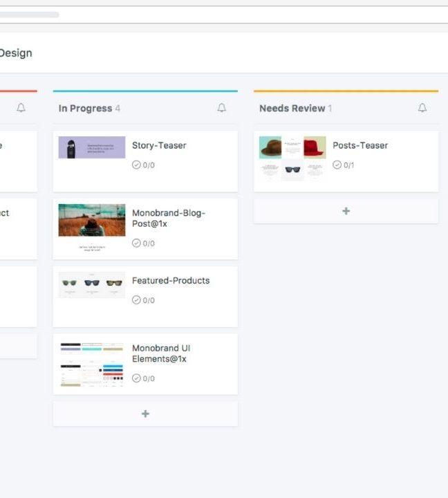Click the Monobrand UI Elements@1x check icon
Viewport: 448px width, 498px height.
pyautogui.click(x=136, y=378)
